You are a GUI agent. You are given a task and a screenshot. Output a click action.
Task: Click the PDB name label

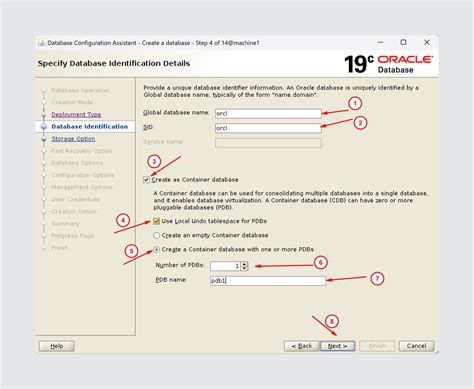pos(171,280)
